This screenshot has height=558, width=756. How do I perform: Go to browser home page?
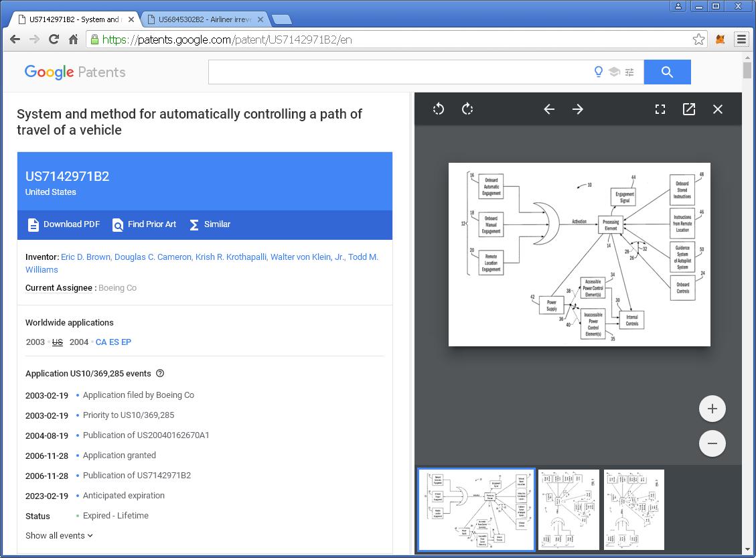[73, 40]
